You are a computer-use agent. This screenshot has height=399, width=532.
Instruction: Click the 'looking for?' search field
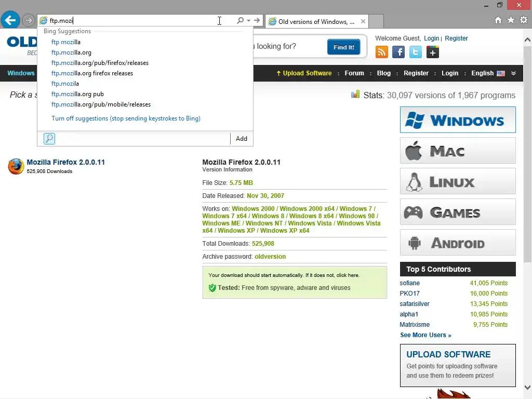click(288, 46)
